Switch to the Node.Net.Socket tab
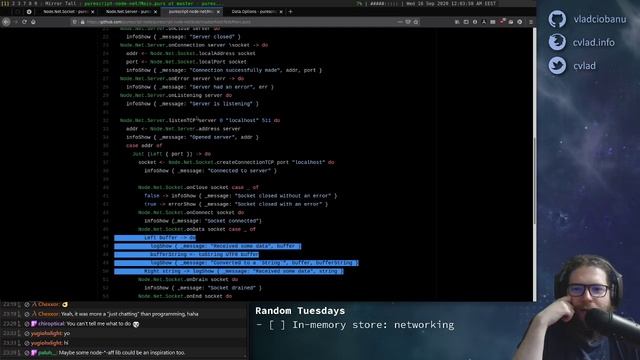The width and height of the screenshot is (640, 360). [x=65, y=12]
